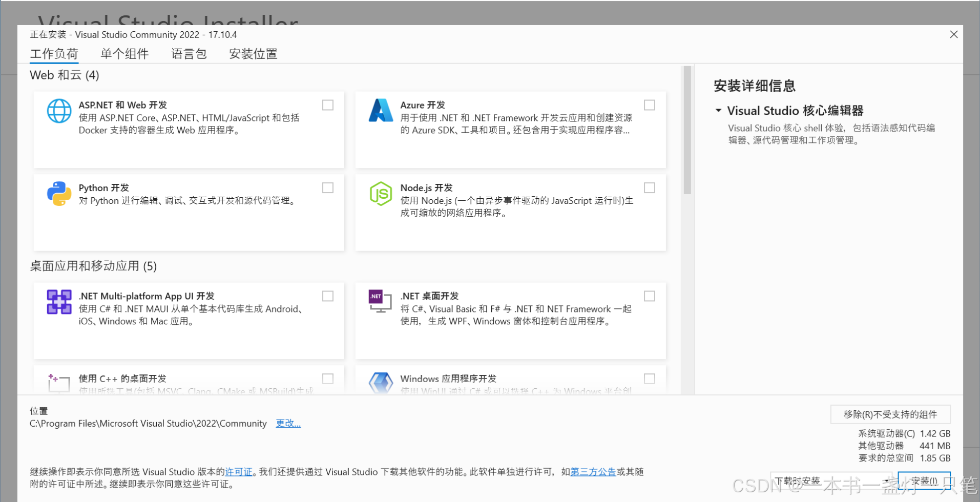Select the 使用 C++ 的桌面开发 checkbox

click(328, 379)
